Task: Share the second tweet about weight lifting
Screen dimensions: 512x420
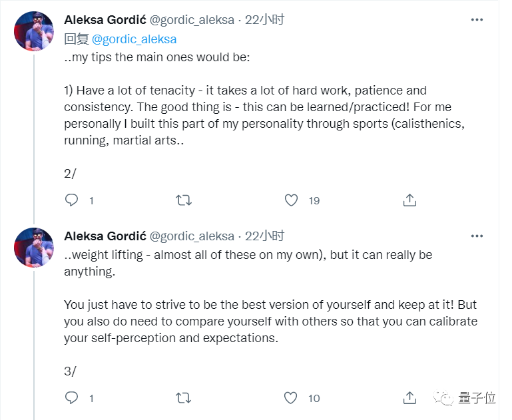Action: coord(410,398)
